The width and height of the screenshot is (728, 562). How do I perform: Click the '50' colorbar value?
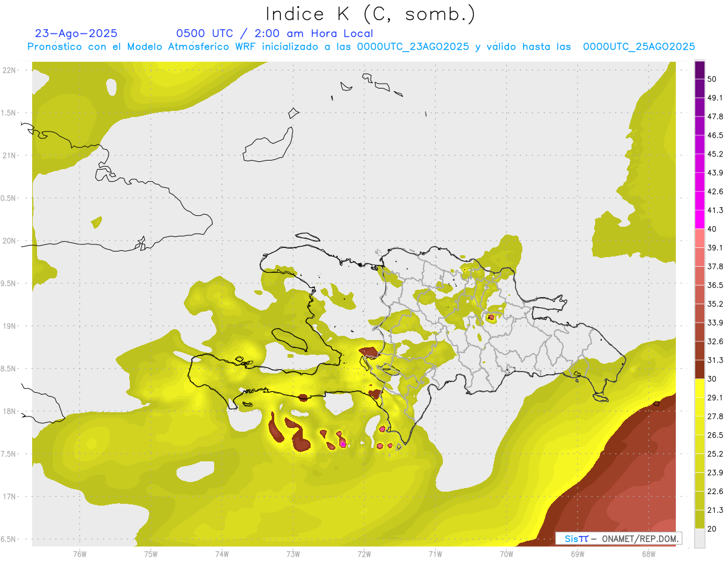(712, 79)
